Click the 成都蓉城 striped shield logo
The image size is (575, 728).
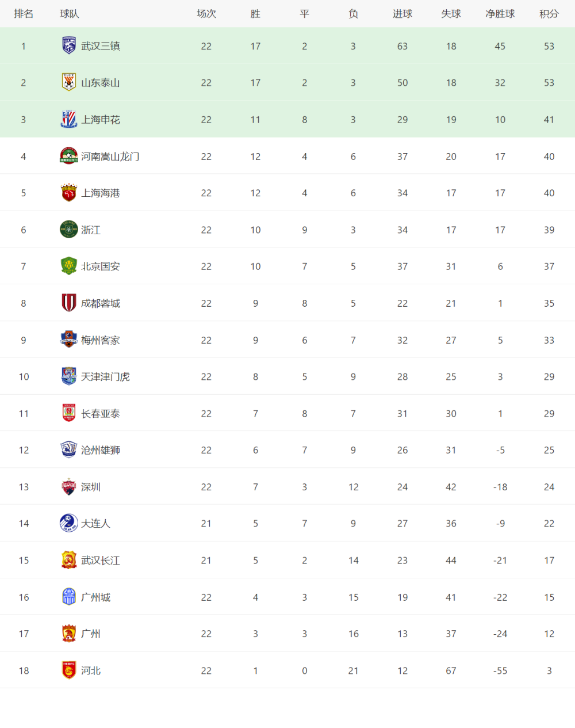pyautogui.click(x=69, y=303)
